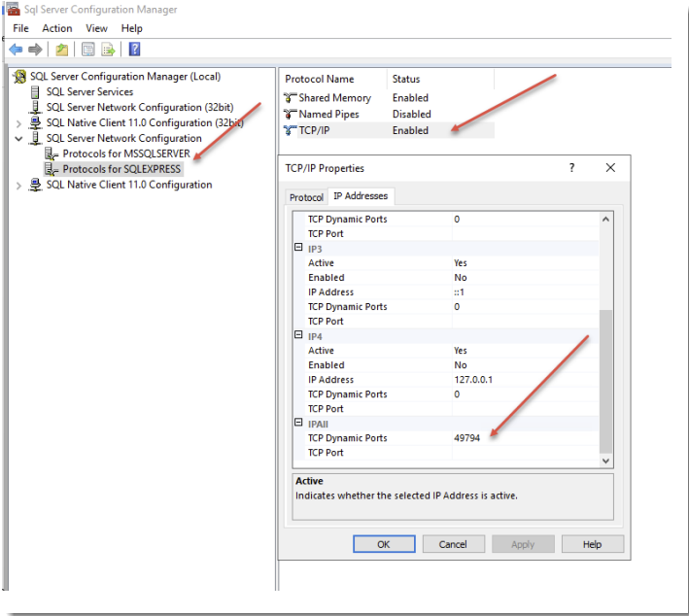The height and width of the screenshot is (616, 689).
Task: Select the SQL Server Configuration Manager (Local) root
Action: [125, 77]
